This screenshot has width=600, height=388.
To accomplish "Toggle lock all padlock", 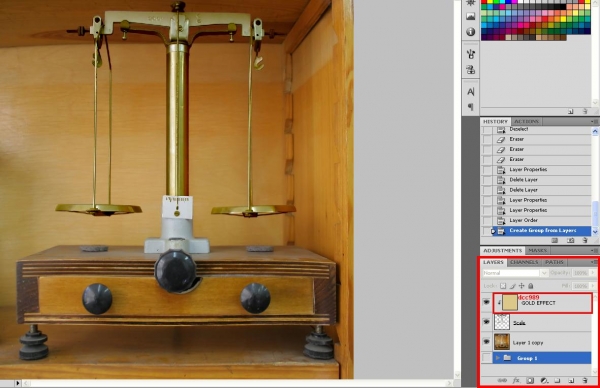I will [x=531, y=286].
